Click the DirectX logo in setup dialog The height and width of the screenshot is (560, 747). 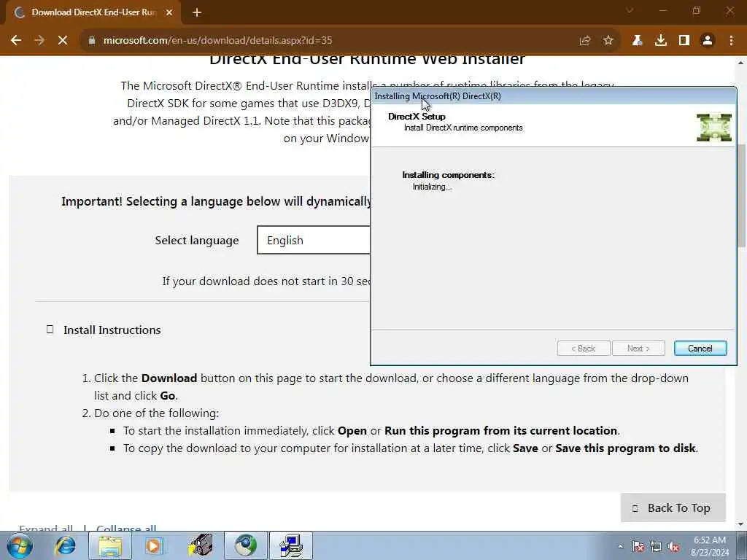[714, 128]
